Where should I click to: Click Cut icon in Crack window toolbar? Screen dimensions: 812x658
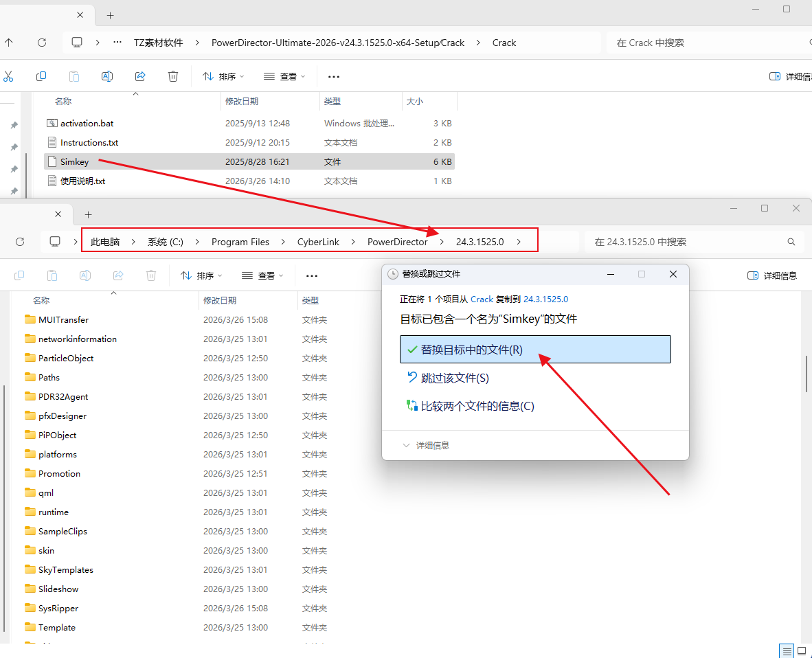(x=8, y=77)
